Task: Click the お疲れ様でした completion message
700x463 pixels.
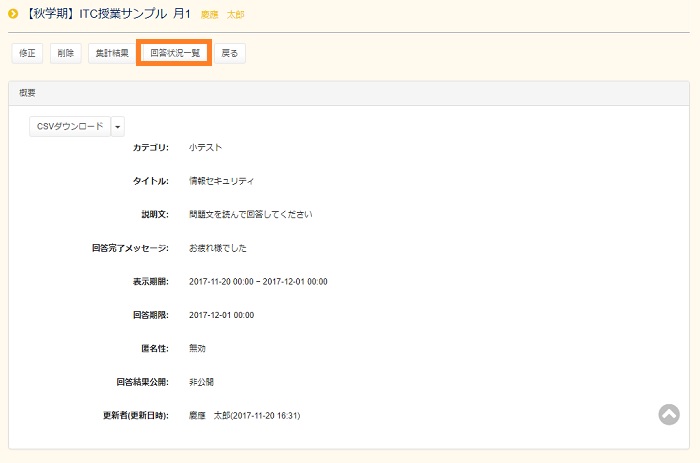Action: [217, 248]
